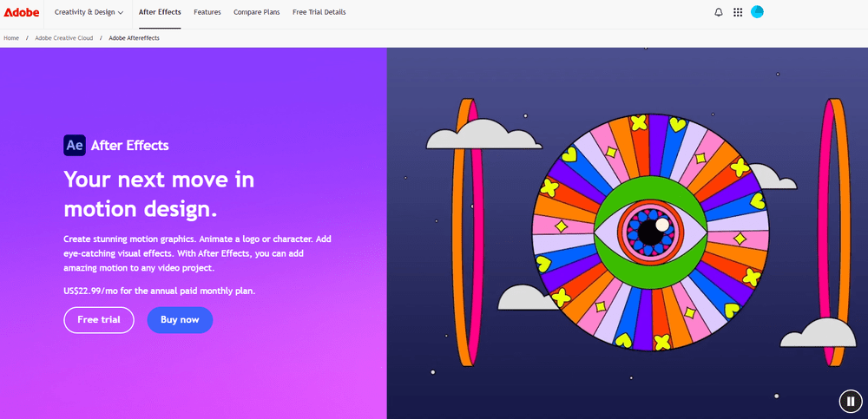Click the 'Create stunning motion graphics' paragraph

coord(198,253)
